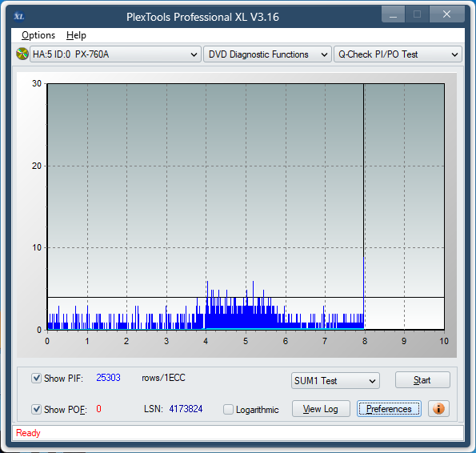Click the PIF value 25303

108,378
